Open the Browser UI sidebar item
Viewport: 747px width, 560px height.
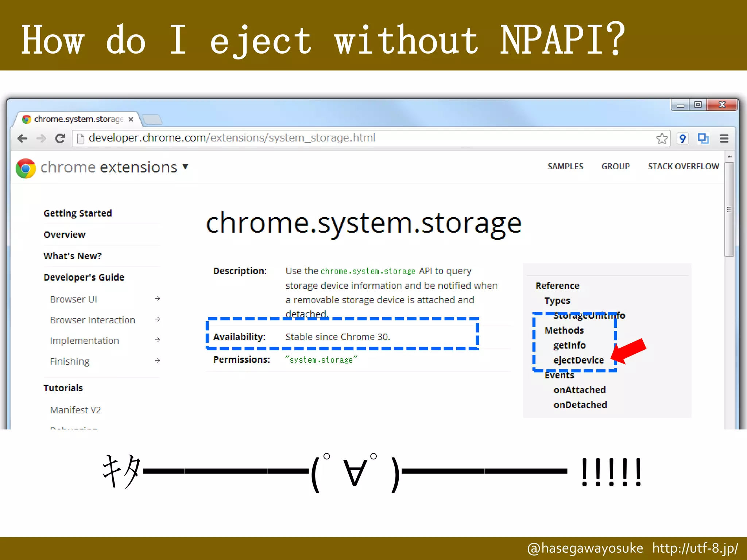pyautogui.click(x=73, y=299)
